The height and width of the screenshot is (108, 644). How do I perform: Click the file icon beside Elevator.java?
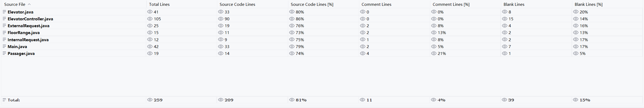point(4,12)
